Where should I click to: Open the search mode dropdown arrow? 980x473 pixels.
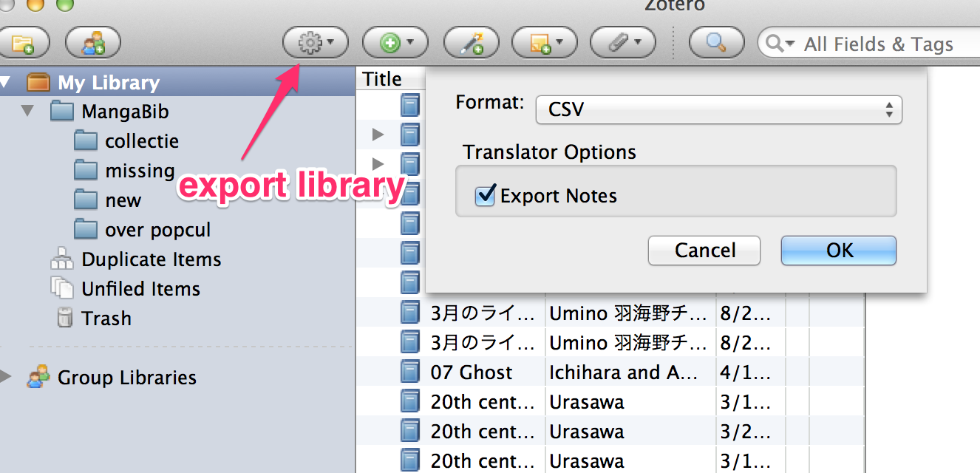click(x=780, y=44)
